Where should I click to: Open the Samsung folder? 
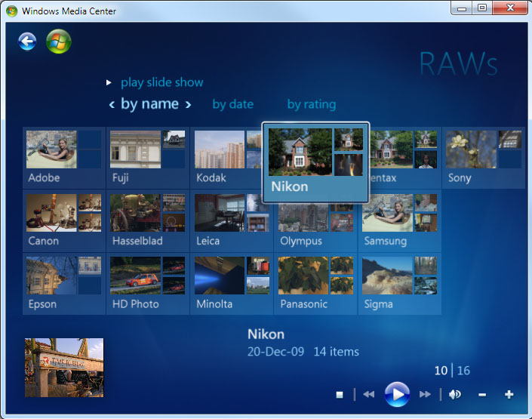point(399,221)
